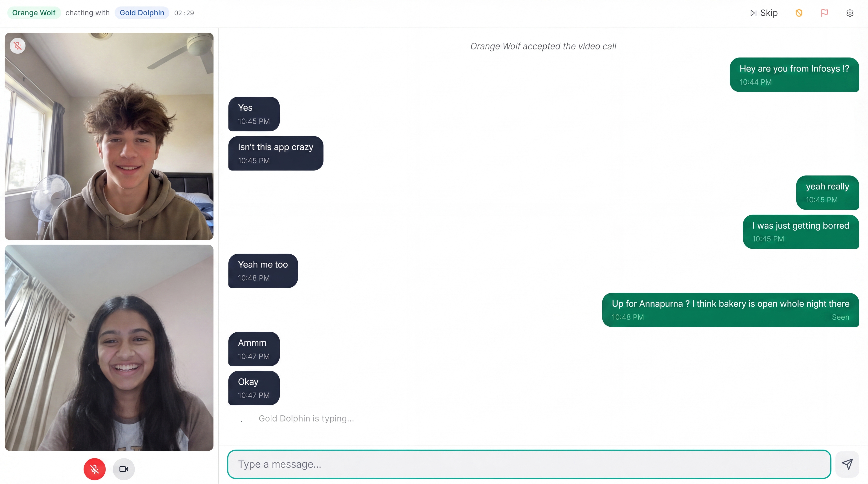Toggle the red microphone mute button
The height and width of the screenshot is (484, 868).
94,469
